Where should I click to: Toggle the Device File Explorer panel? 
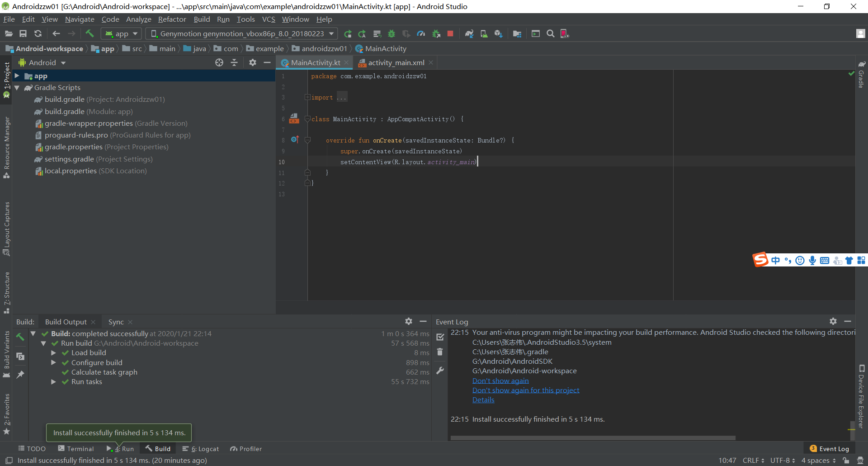pos(862,396)
